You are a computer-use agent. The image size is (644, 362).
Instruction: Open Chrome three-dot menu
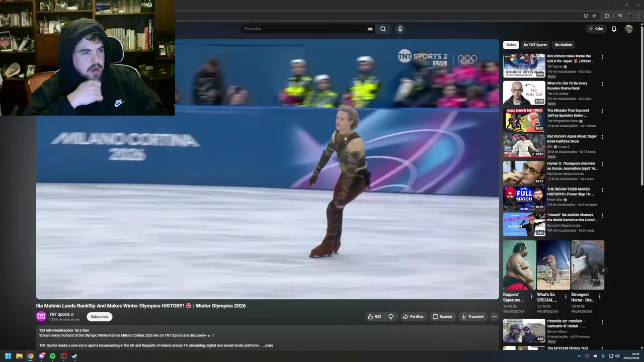(637, 16)
